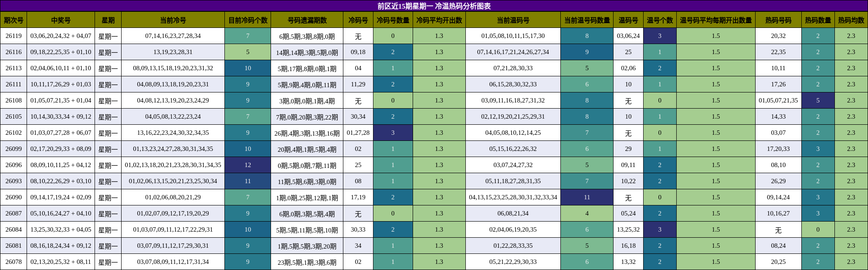This screenshot has height=270, width=868.
Task: Select warm numbers 06,08,21,34
Action: [513, 213]
